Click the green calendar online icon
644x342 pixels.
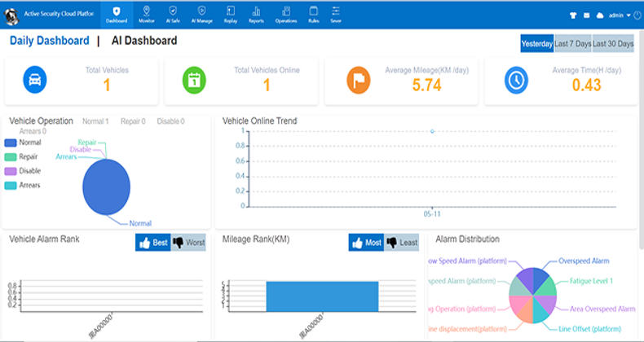point(194,80)
